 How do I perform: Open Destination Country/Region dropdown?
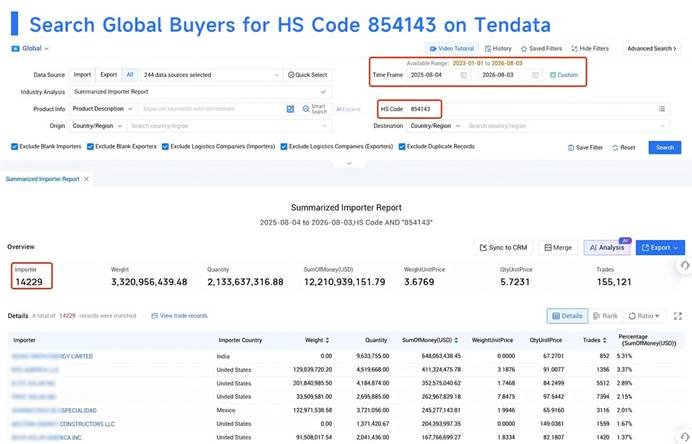point(435,126)
